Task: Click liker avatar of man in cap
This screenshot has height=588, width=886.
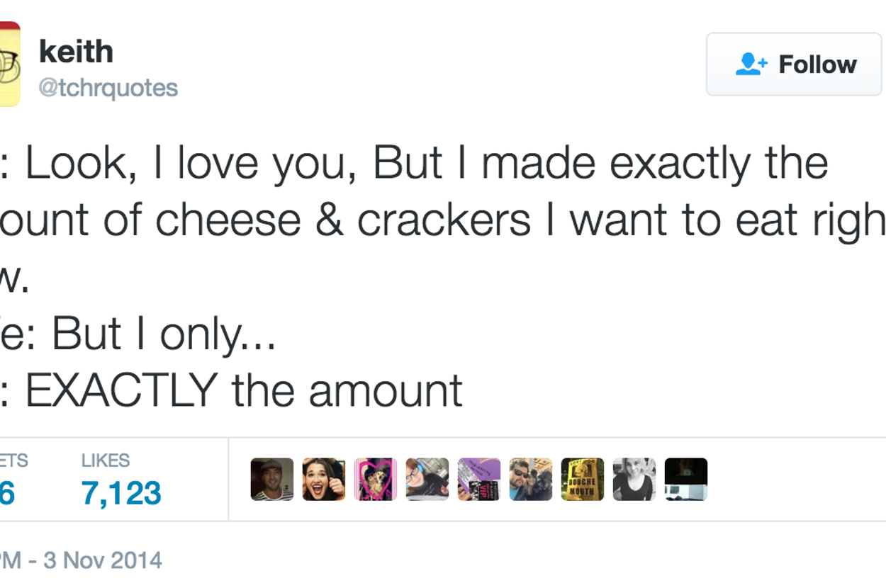Action: [x=272, y=480]
